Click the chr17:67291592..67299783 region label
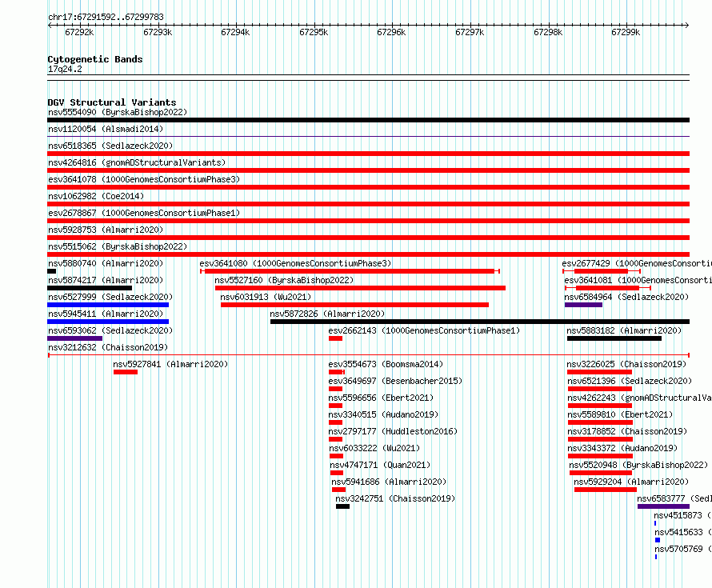This screenshot has width=712, height=588. pos(106,17)
